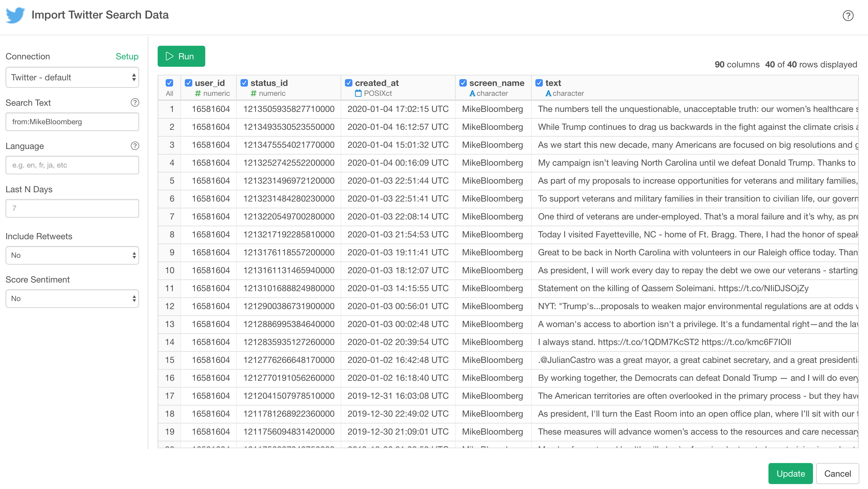Select the screen_name column header
This screenshot has width=868, height=489.
497,83
